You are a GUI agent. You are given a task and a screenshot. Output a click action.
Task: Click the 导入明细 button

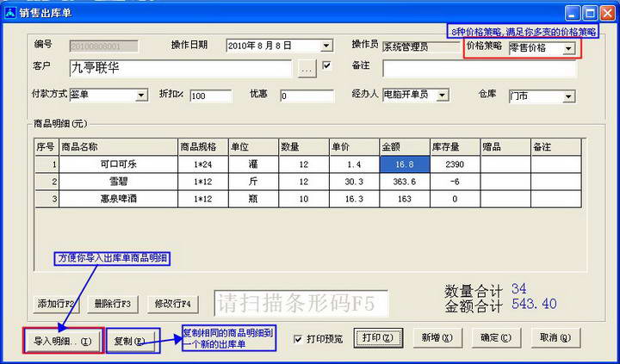[x=63, y=340]
